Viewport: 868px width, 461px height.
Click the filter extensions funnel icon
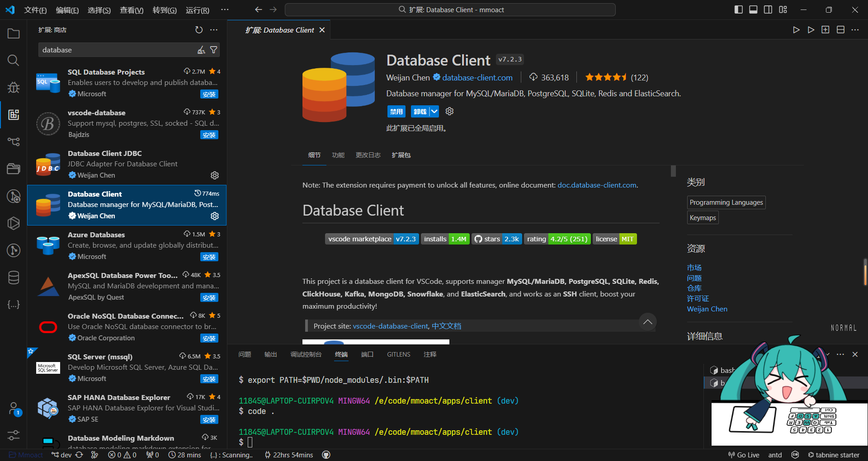click(214, 50)
